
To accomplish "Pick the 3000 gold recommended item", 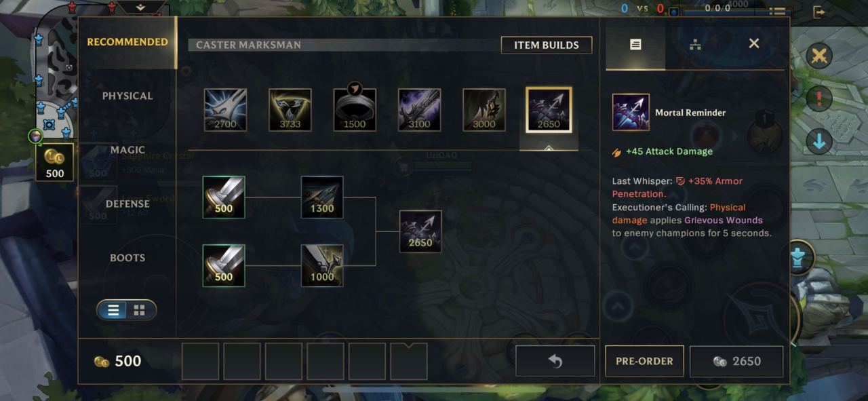I will click(x=484, y=110).
